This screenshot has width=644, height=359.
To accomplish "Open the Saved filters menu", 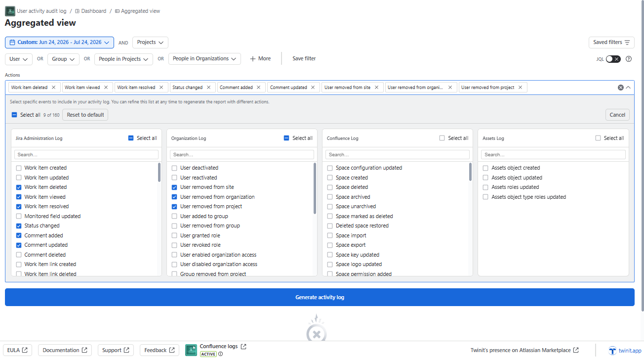I will 611,43.
